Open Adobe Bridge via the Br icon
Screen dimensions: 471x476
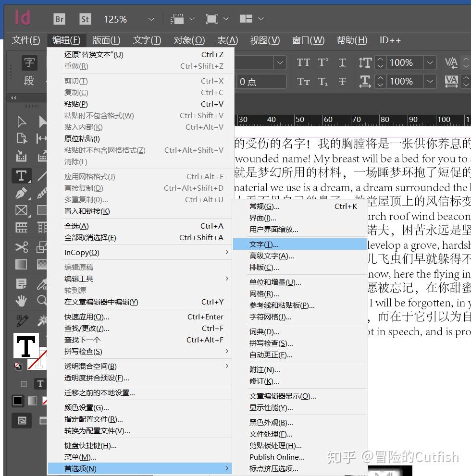pos(59,19)
